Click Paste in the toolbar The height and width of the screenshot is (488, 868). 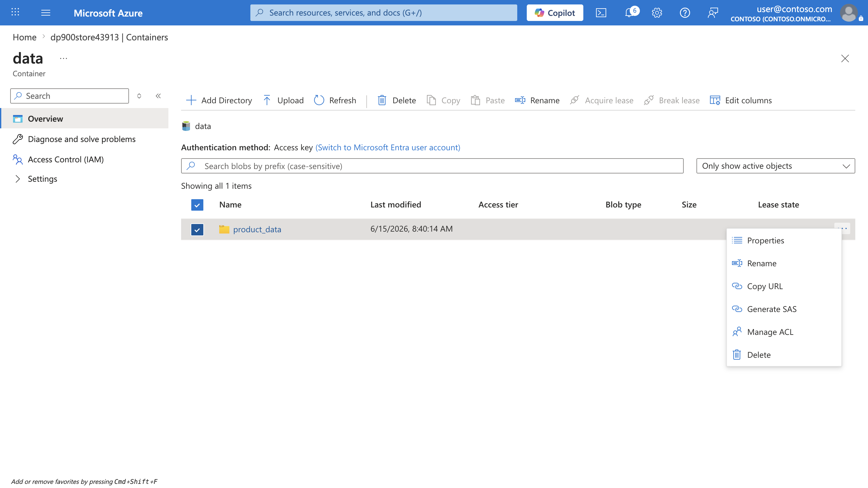(x=488, y=100)
